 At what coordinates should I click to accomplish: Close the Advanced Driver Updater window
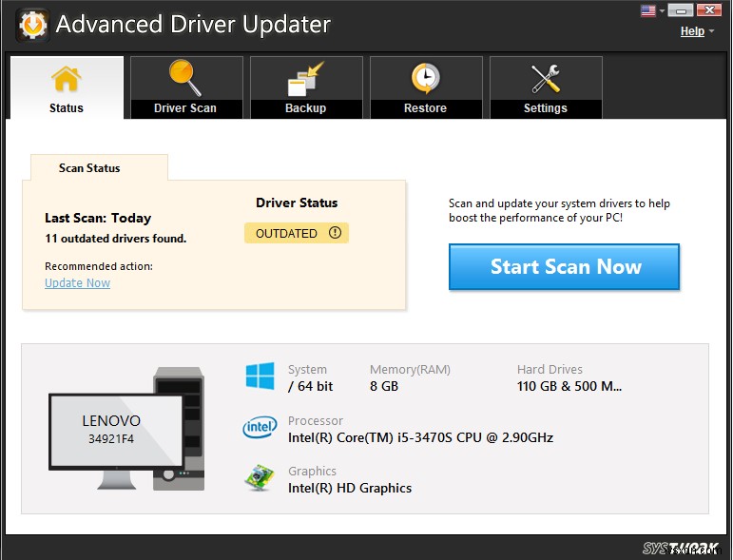point(709,10)
